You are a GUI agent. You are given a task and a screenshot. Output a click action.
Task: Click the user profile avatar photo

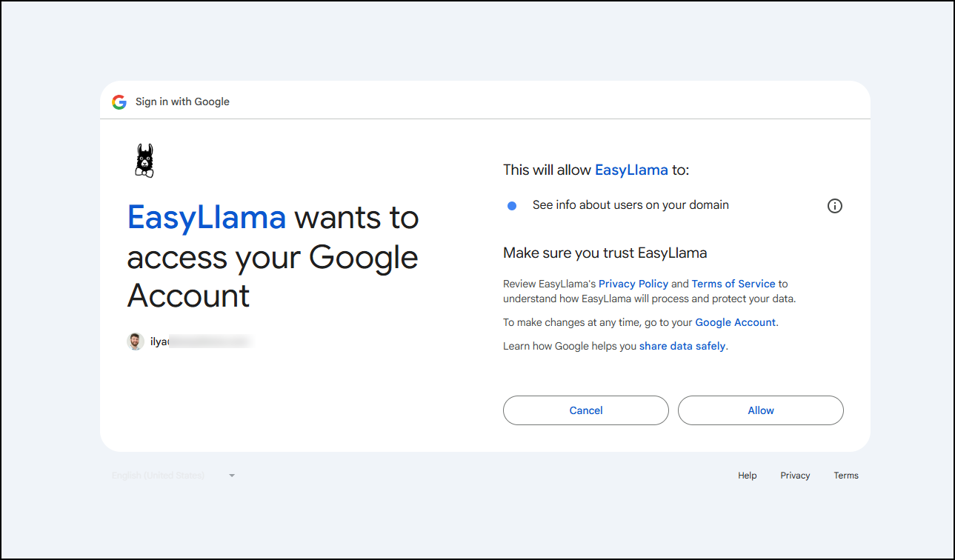pos(135,341)
